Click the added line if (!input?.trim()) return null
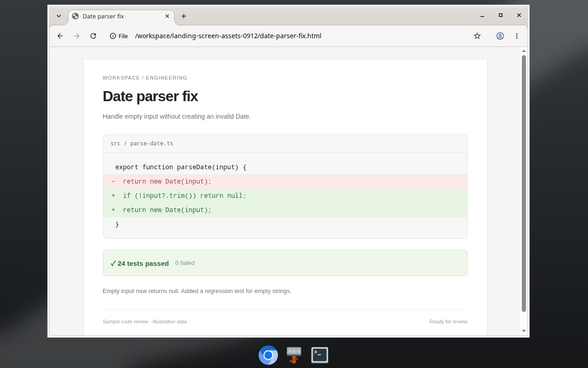This screenshot has height=368, width=588. click(285, 195)
